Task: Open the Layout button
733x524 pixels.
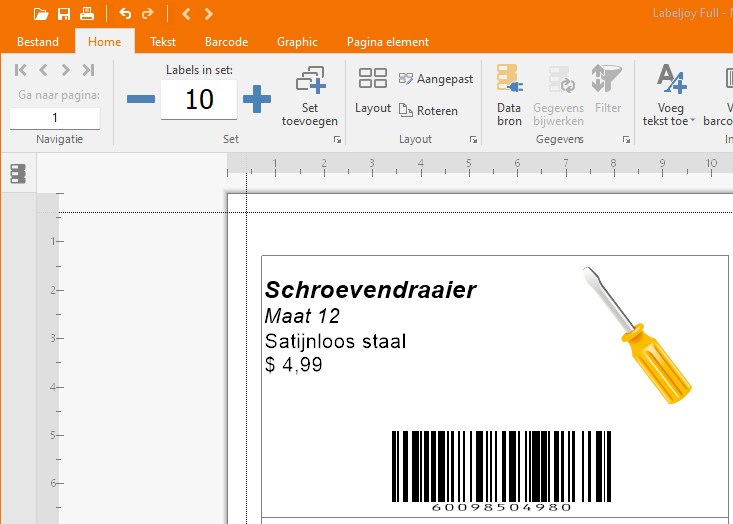Action: click(373, 91)
